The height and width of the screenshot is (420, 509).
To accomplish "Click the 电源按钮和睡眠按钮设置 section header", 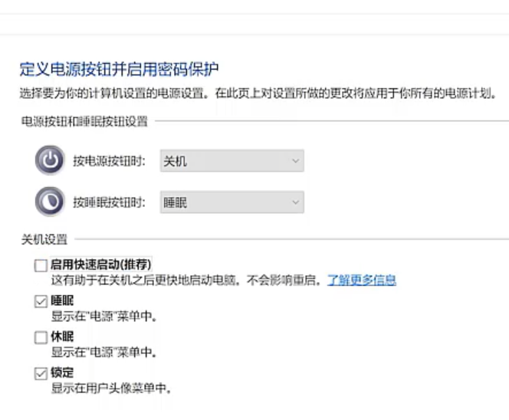I will tap(84, 121).
